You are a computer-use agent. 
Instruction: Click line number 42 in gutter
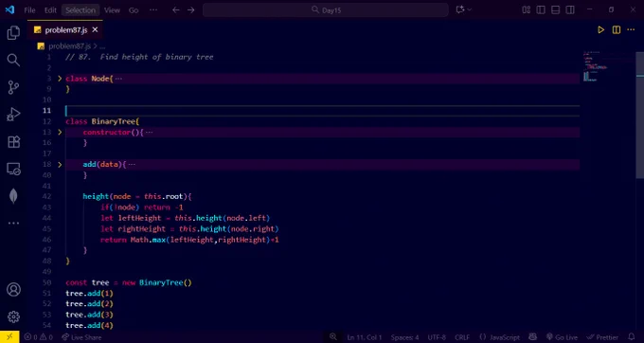tap(46, 196)
